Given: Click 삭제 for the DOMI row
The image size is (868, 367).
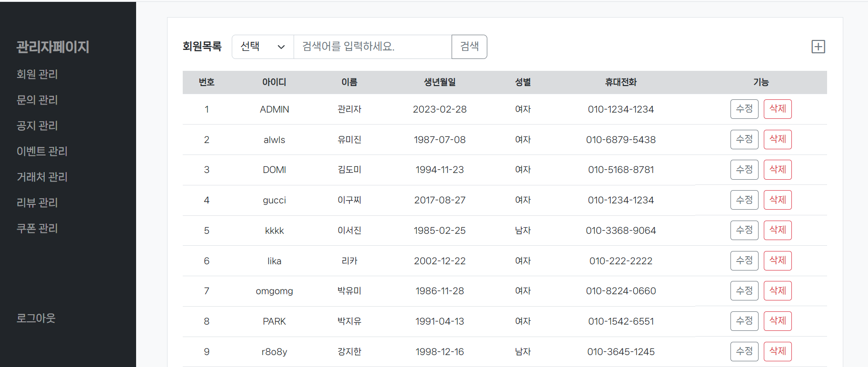Looking at the screenshot, I should coord(778,170).
